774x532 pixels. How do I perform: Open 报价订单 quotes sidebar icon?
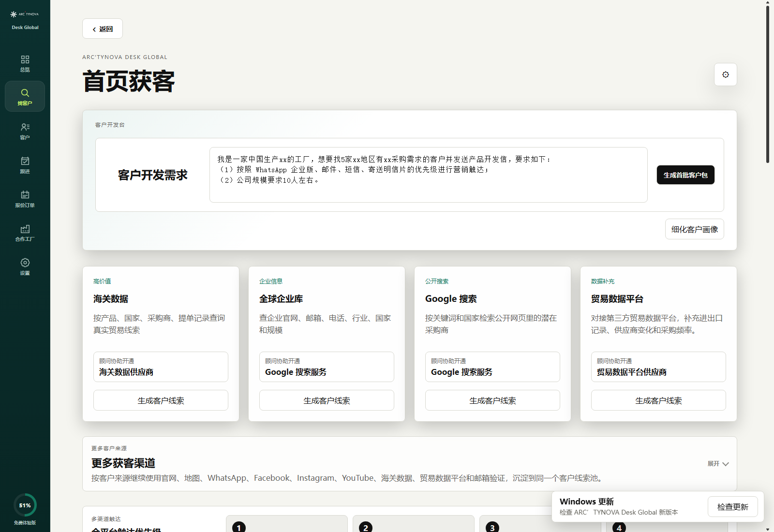point(25,198)
